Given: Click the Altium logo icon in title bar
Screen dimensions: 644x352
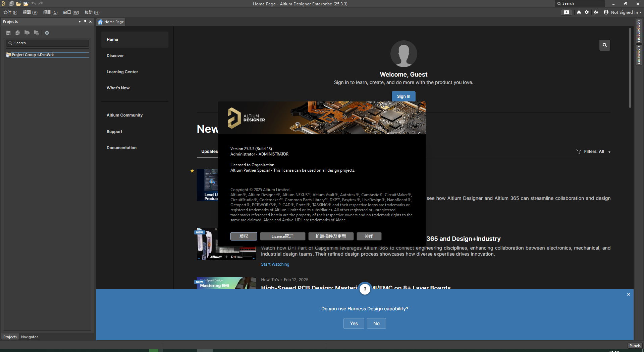Looking at the screenshot, I should (3, 4).
